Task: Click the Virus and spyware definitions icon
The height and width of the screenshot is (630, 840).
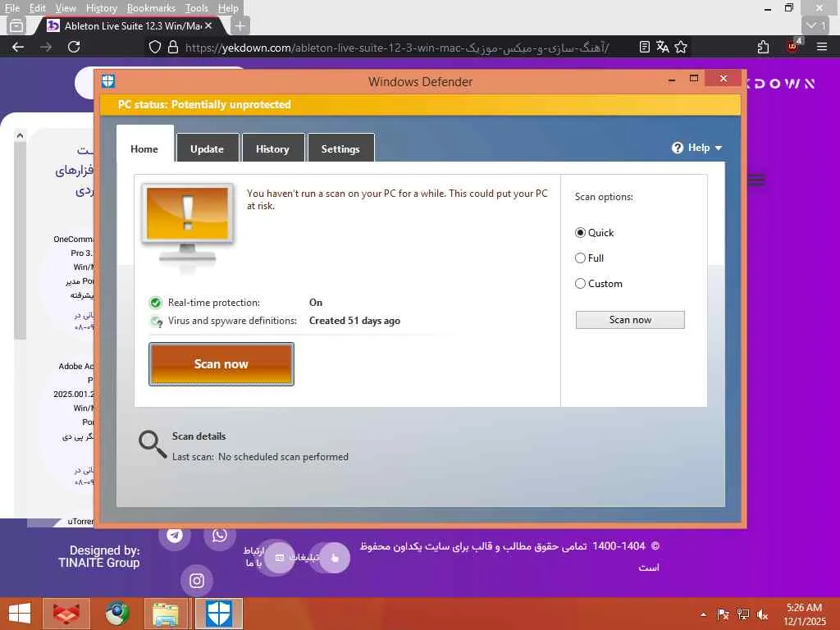Action: point(156,321)
